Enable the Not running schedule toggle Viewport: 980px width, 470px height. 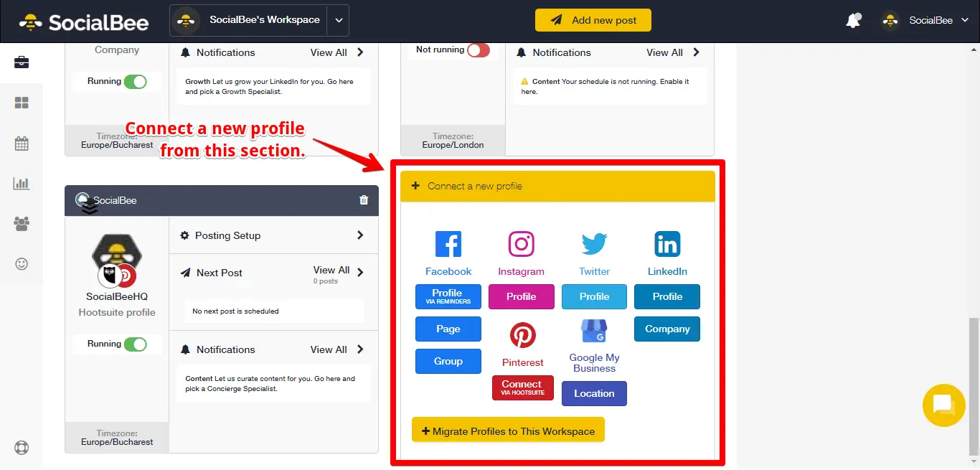478,50
